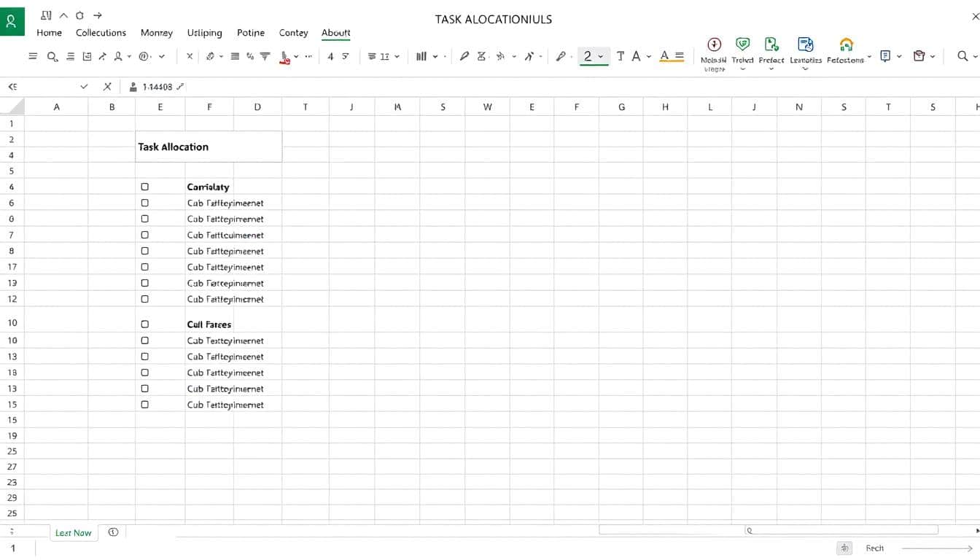Open the Fefestons dropdown arrow
The height and width of the screenshot is (560, 980).
click(869, 57)
